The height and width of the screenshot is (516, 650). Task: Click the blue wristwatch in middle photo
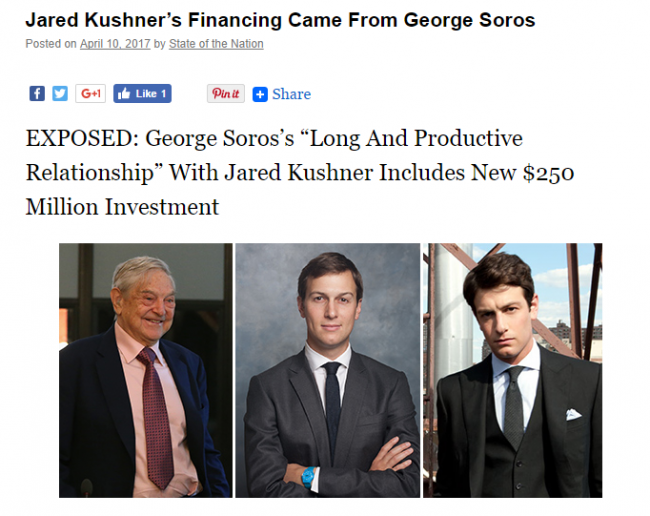point(308,477)
